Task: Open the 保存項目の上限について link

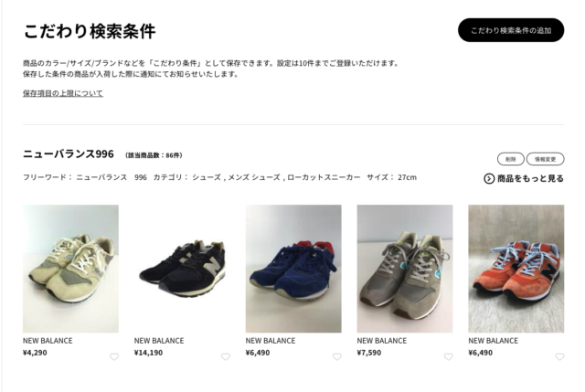Action: [63, 93]
